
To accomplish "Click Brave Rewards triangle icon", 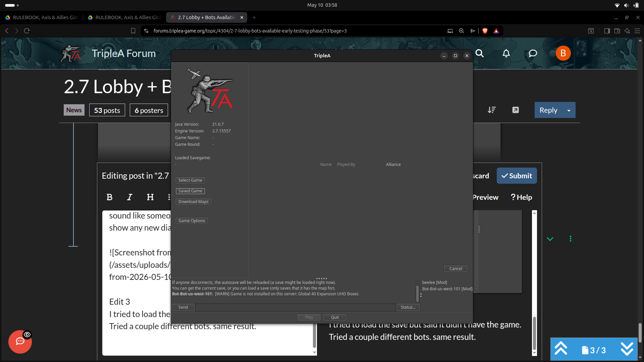I will tap(496, 31).
